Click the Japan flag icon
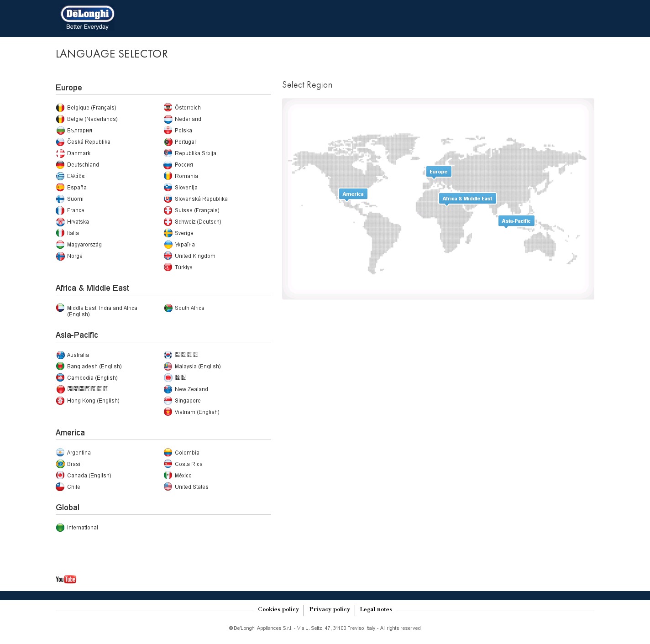 click(168, 378)
